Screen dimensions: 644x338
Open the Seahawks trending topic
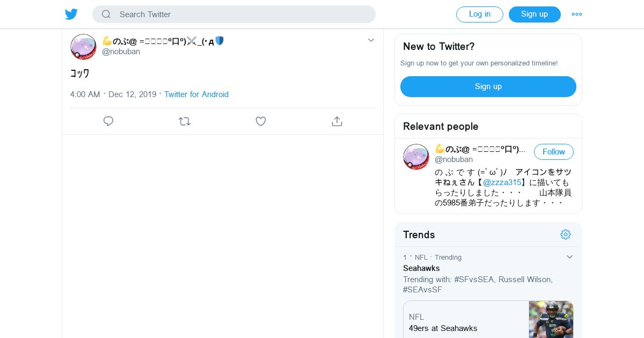(x=421, y=268)
